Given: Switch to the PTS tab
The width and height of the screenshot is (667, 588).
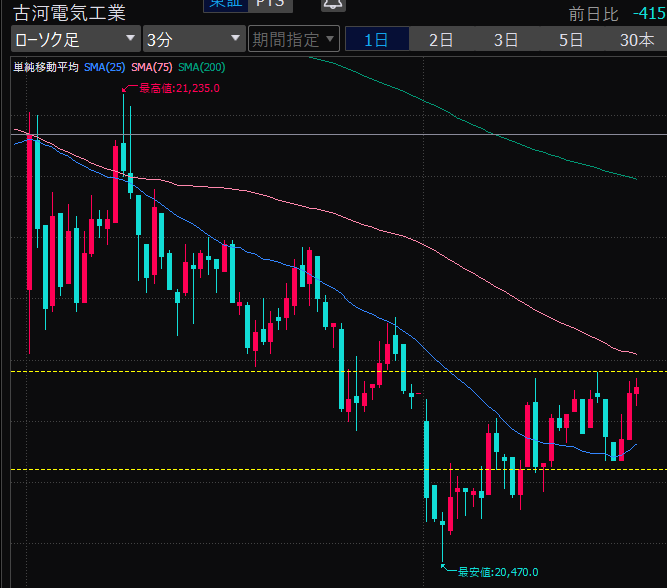Looking at the screenshot, I should click(x=269, y=4).
